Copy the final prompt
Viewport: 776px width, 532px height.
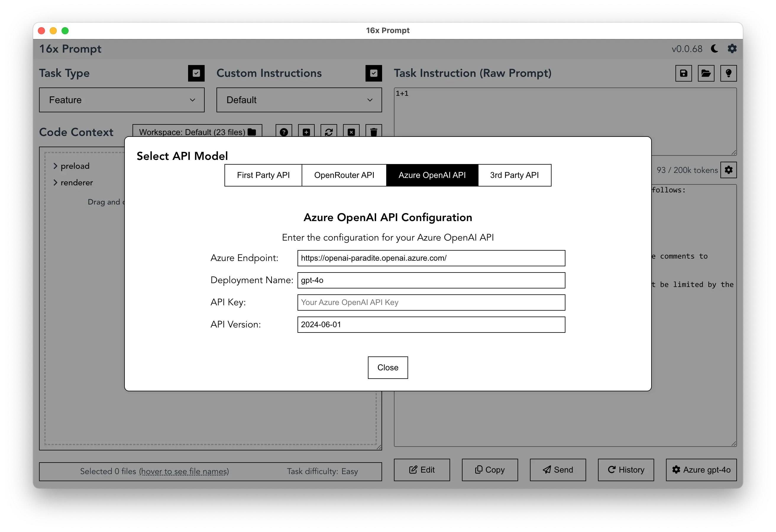pyautogui.click(x=490, y=470)
